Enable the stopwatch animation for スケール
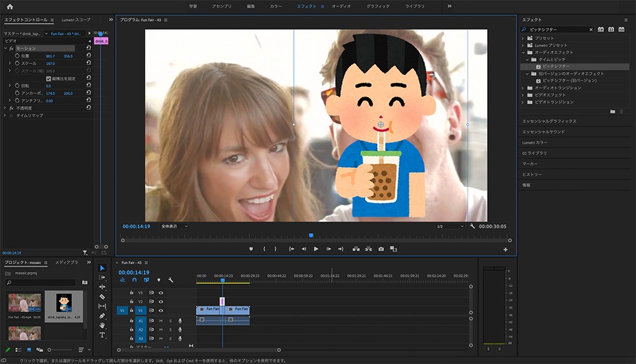The image size is (636, 364). pyautogui.click(x=17, y=64)
